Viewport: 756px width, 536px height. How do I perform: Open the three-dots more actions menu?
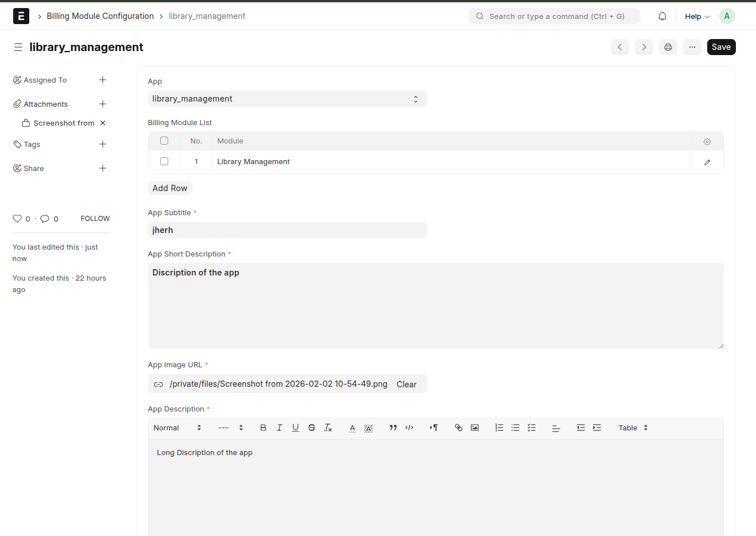[692, 47]
